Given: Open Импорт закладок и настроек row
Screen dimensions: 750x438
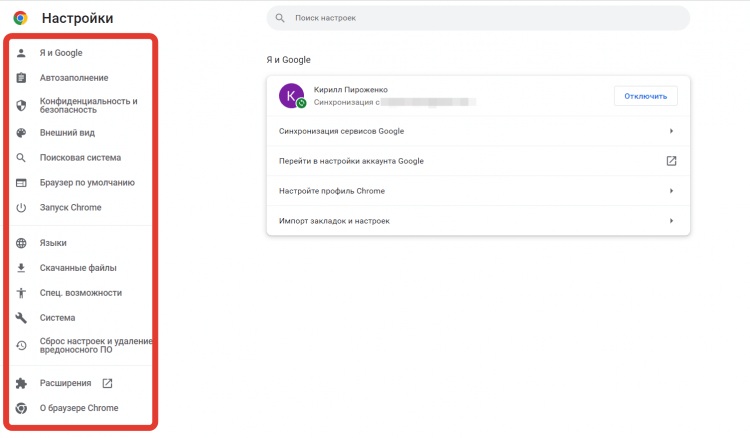Looking at the screenshot, I should click(x=478, y=221).
